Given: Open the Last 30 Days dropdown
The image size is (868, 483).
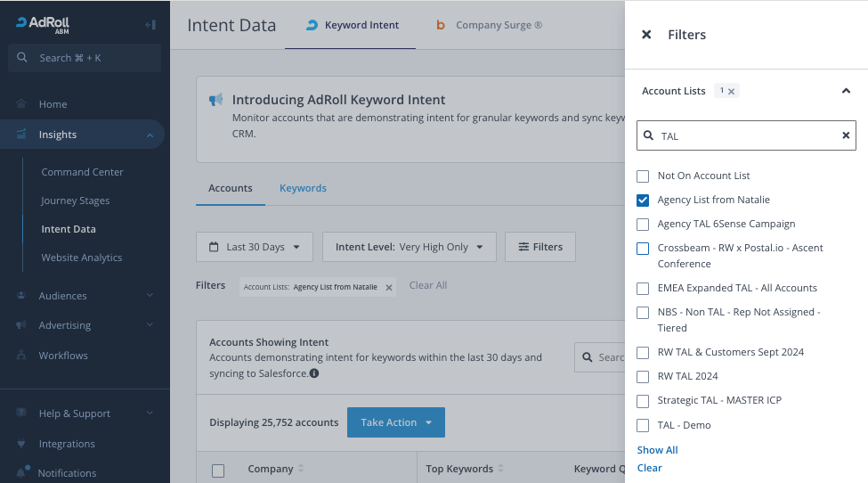Looking at the screenshot, I should coord(255,247).
